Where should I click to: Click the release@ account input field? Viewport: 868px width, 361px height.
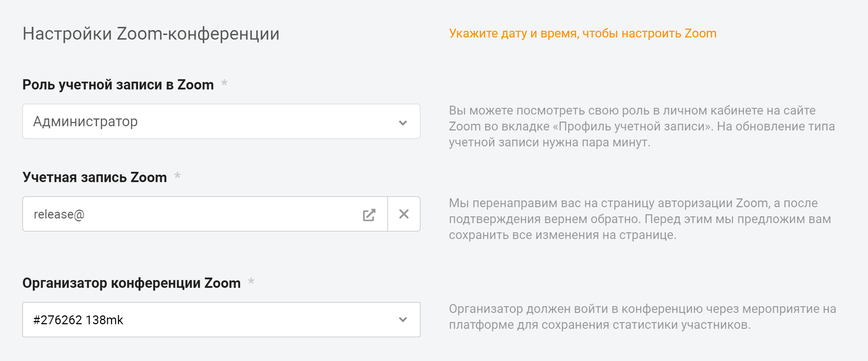pos(205,214)
